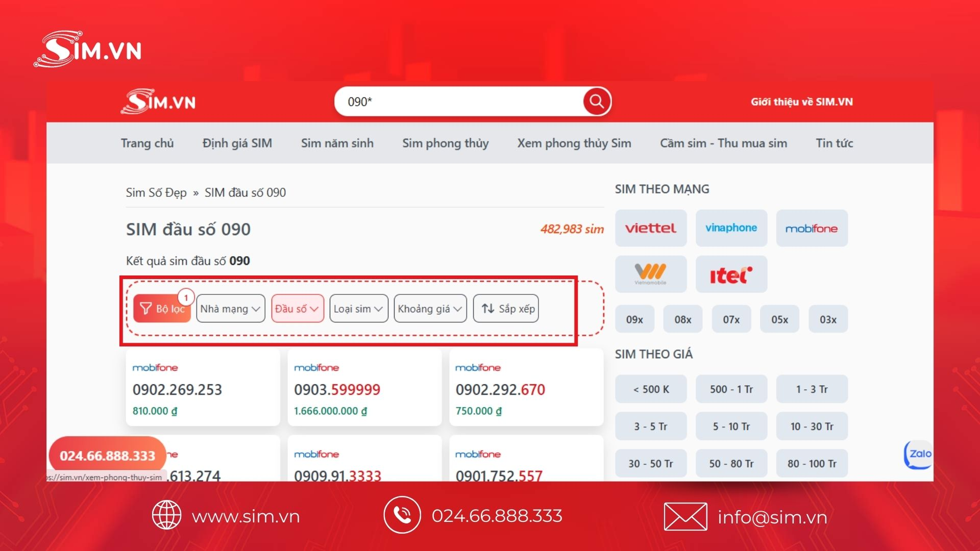Click the SIM đầu số 090 breadcrumb text
Screen dimensions: 980x551
(x=246, y=192)
